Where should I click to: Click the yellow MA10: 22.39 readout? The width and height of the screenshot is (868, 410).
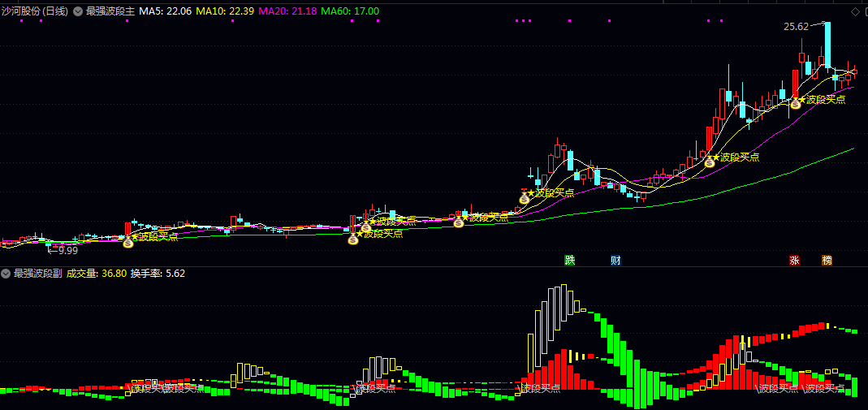pos(225,11)
